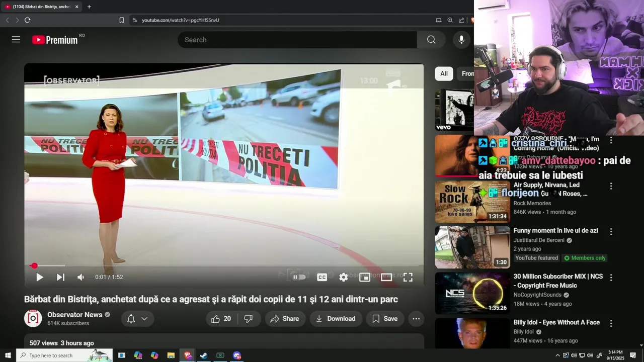The height and width of the screenshot is (362, 644).
Task: Click the share icon in address bar
Action: click(461, 20)
